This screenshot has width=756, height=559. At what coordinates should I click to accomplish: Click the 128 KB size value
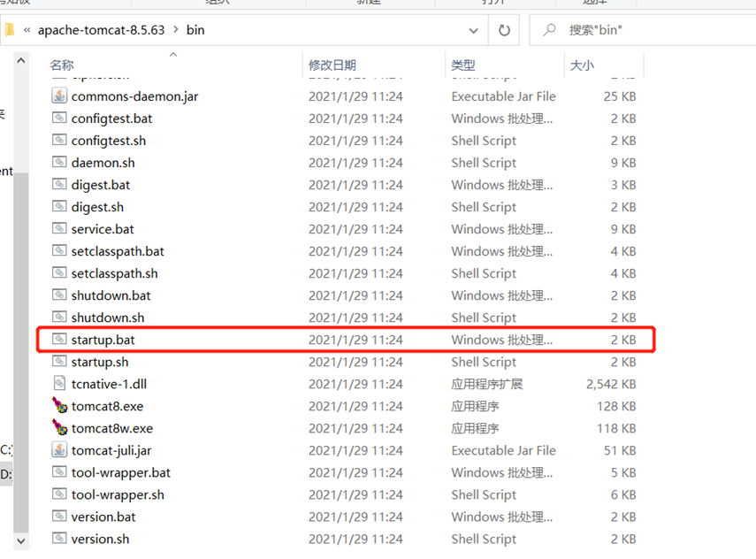pos(616,406)
